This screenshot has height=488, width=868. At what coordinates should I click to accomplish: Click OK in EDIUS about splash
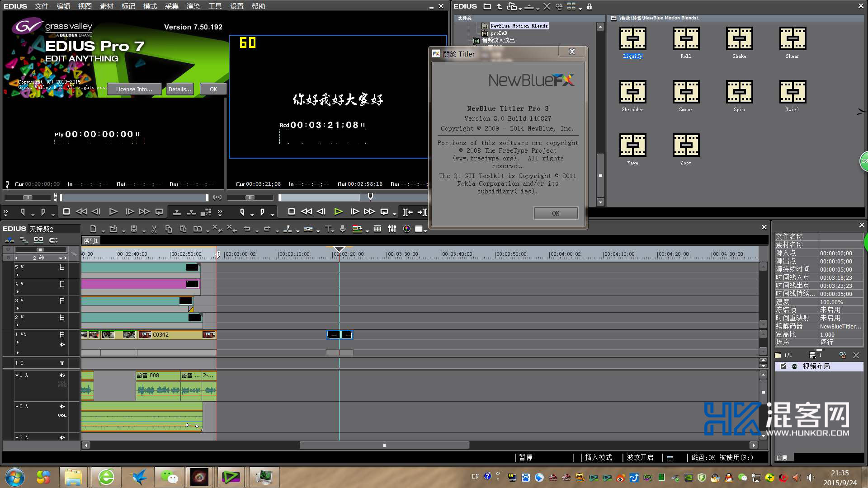[x=213, y=89]
